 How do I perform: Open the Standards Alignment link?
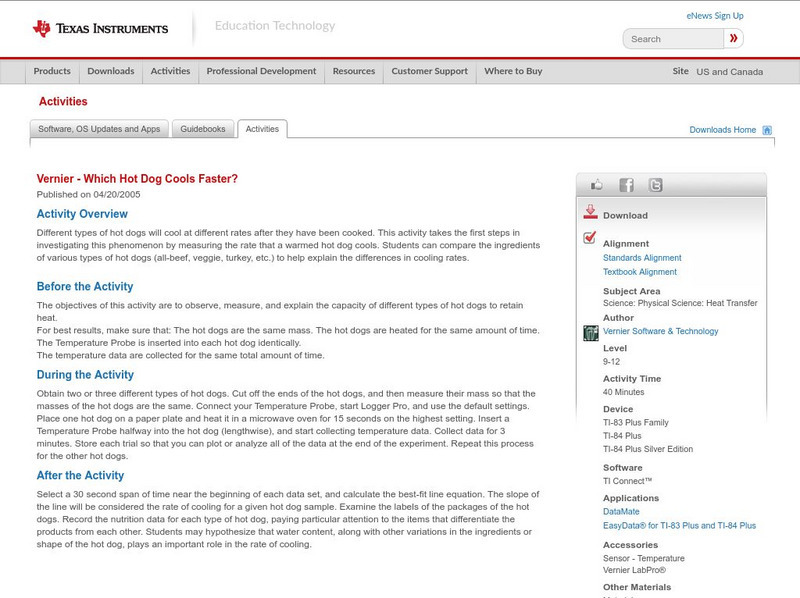(x=642, y=258)
